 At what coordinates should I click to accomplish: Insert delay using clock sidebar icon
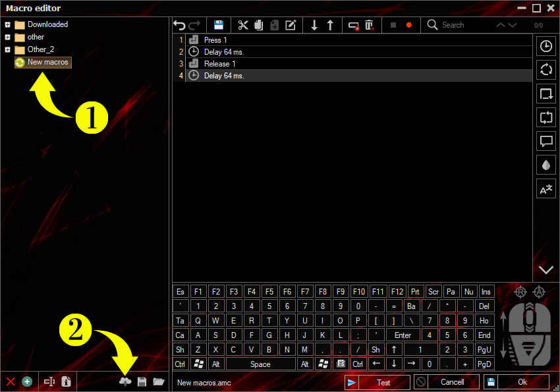(x=546, y=46)
